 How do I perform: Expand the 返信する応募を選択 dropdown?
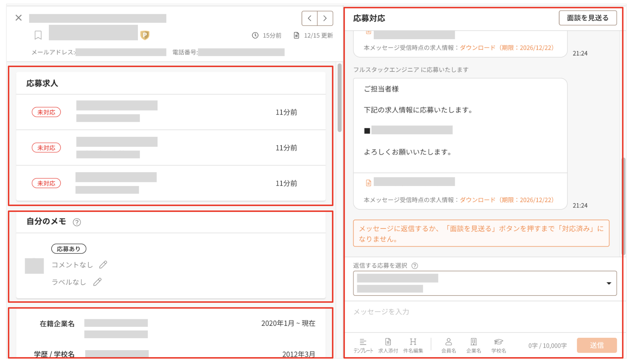609,283
